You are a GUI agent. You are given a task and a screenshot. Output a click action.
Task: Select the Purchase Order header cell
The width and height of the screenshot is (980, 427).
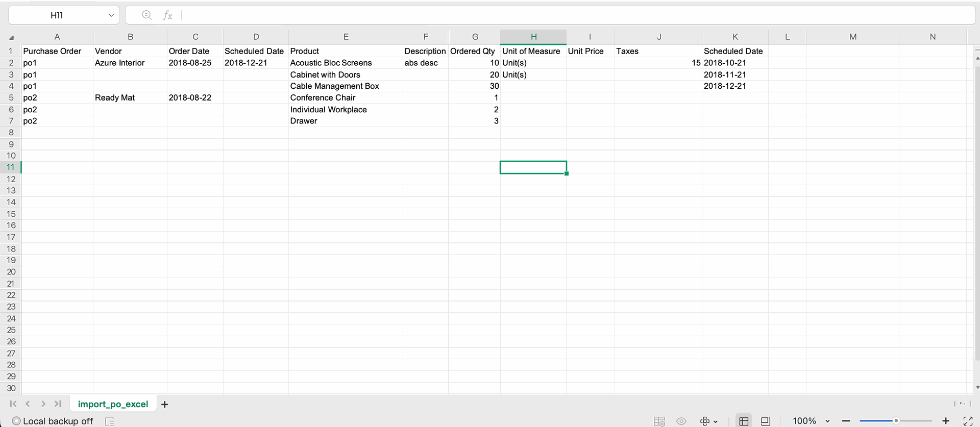tap(57, 51)
